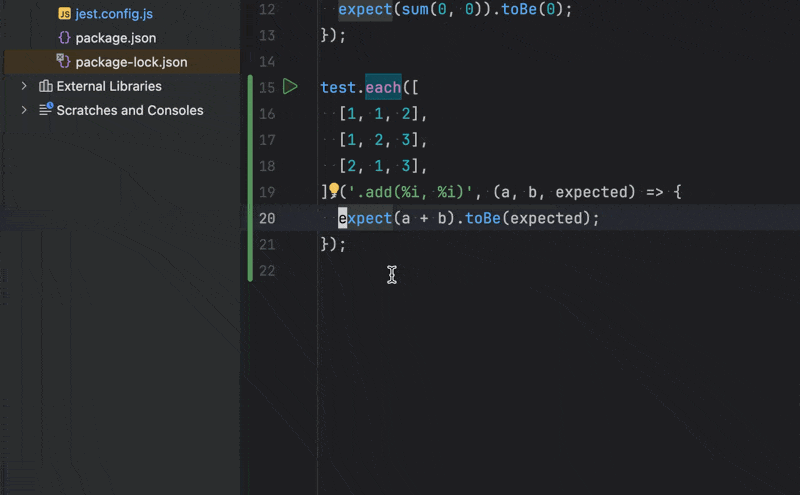The width and height of the screenshot is (800, 495).
Task: Click line number 20 in gutter
Action: (267, 218)
